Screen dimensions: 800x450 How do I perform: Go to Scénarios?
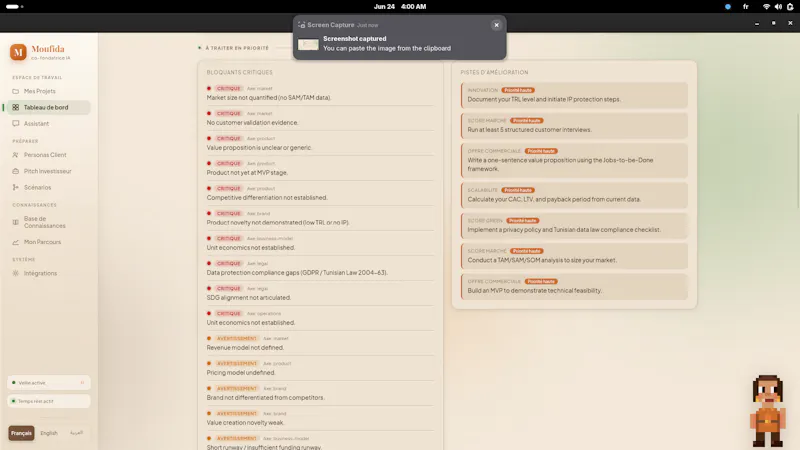49,188
